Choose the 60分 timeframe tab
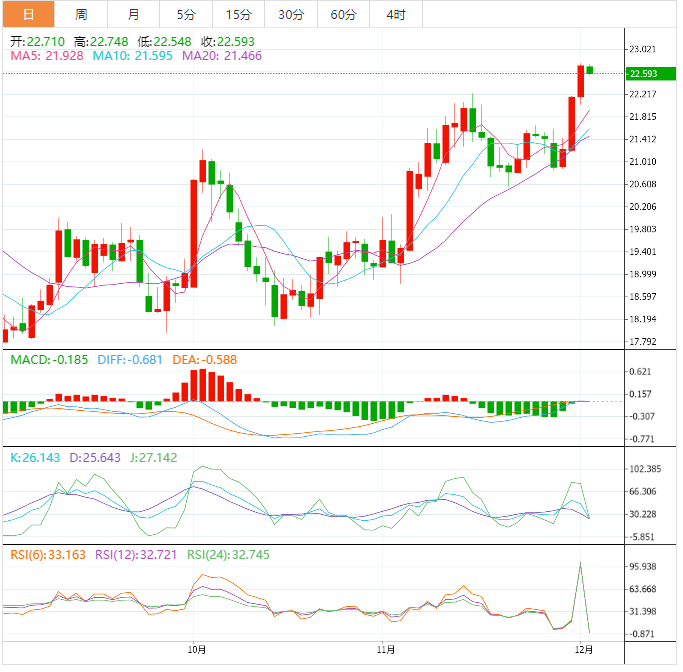683x672 pixels. (343, 14)
